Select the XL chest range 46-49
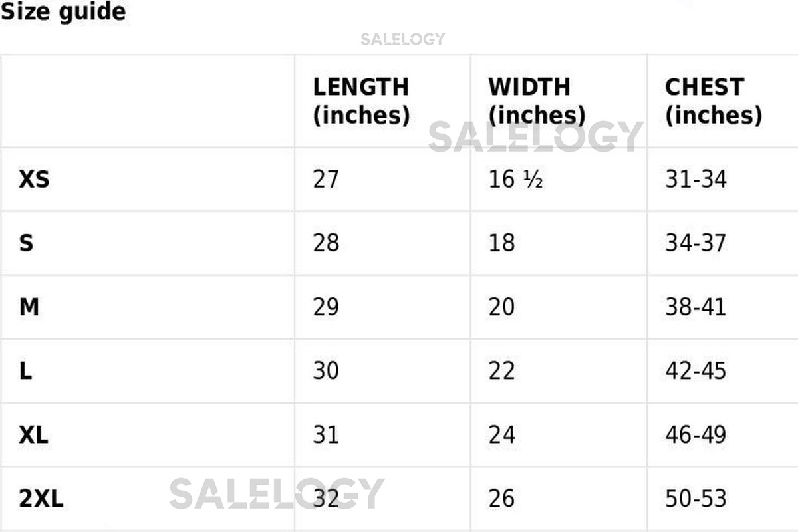The width and height of the screenshot is (798, 532). 696,435
